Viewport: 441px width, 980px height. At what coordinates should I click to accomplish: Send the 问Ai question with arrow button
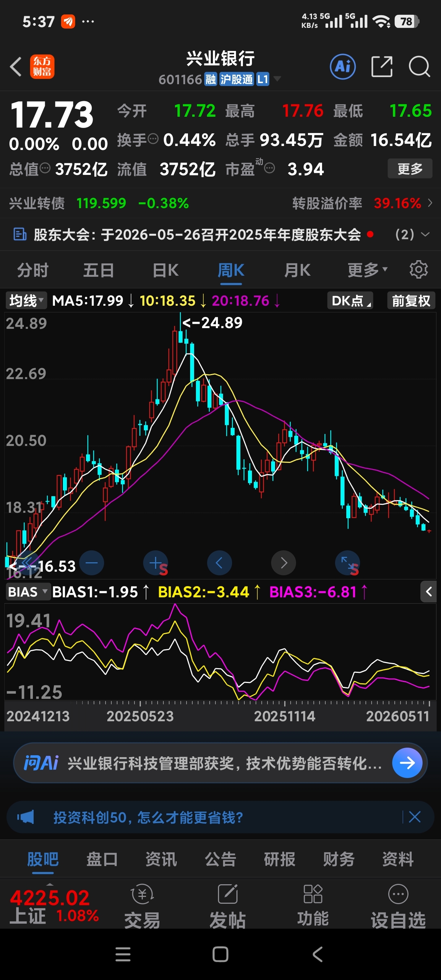point(407,762)
